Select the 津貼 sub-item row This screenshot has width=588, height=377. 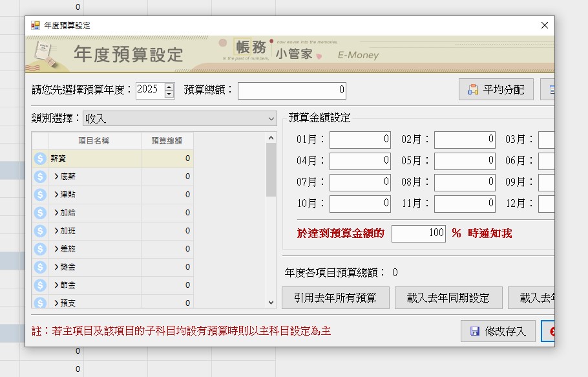tap(112, 194)
